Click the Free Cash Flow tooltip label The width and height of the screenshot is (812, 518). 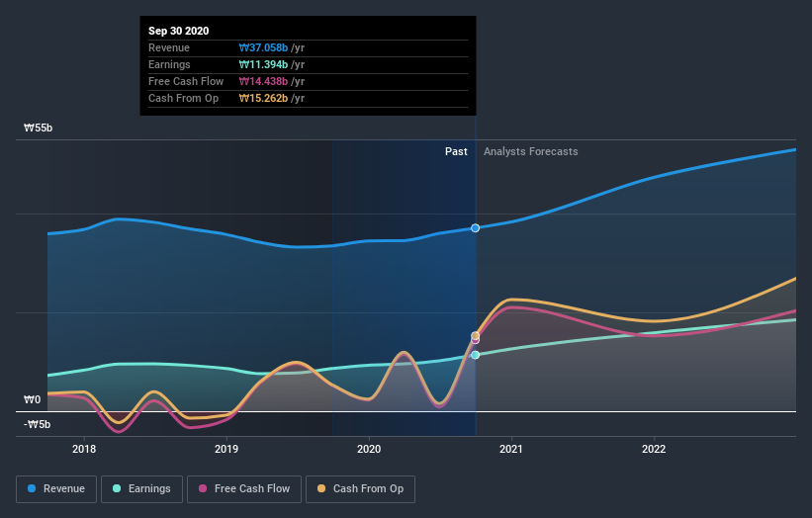(186, 81)
